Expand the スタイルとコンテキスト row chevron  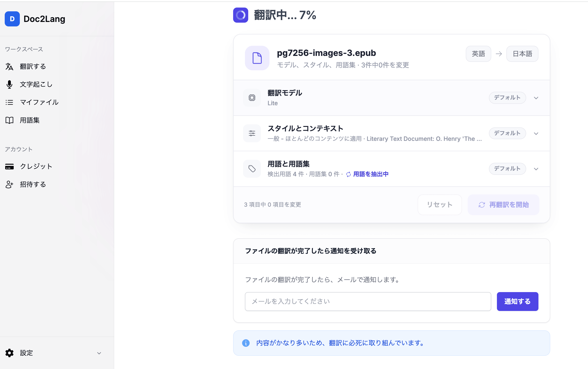(536, 134)
